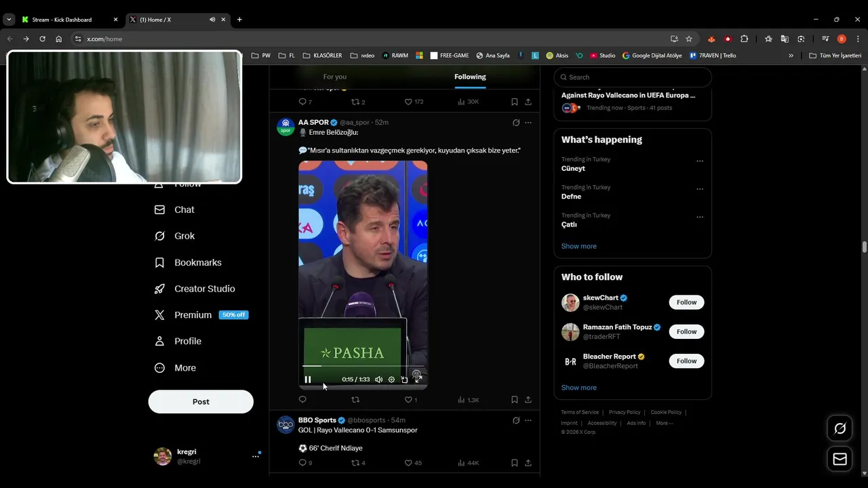Open AA SPOR profile avatar
Viewport: 868px width, 488px height.
[285, 127]
